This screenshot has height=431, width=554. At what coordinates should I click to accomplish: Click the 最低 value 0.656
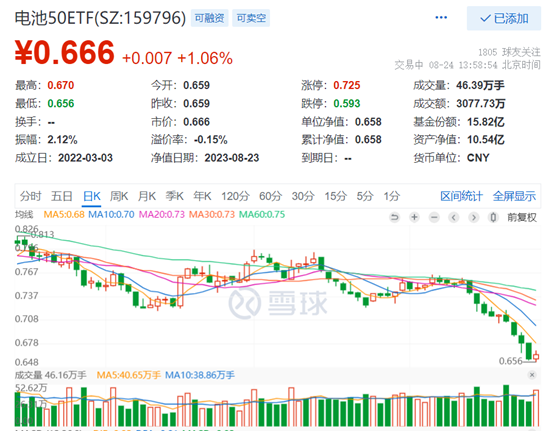61,104
